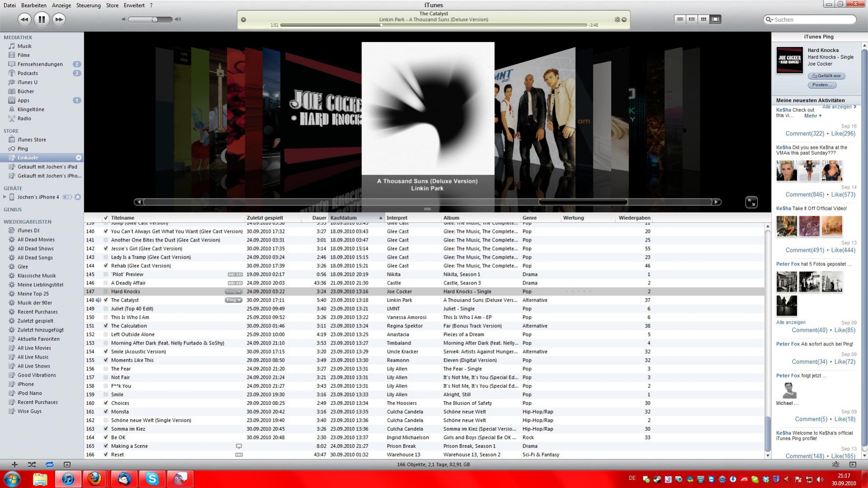
Task: Open Firefox from the taskbar
Action: tap(95, 479)
